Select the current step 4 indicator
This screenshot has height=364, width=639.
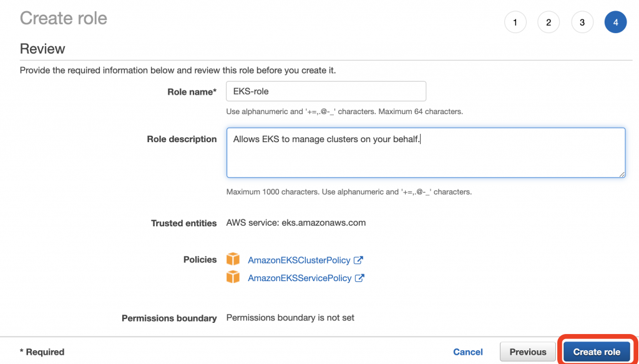615,22
